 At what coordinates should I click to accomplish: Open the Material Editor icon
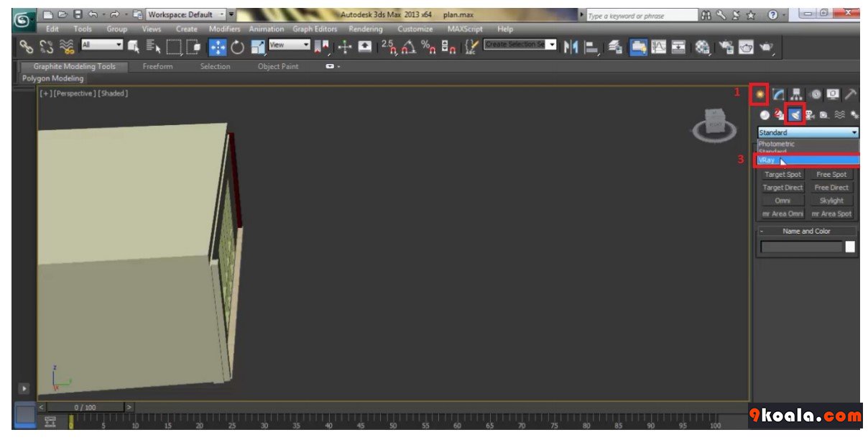click(x=703, y=47)
